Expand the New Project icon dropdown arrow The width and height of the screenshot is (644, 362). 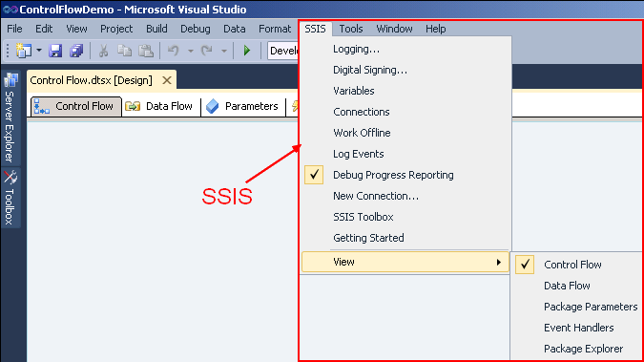point(39,51)
